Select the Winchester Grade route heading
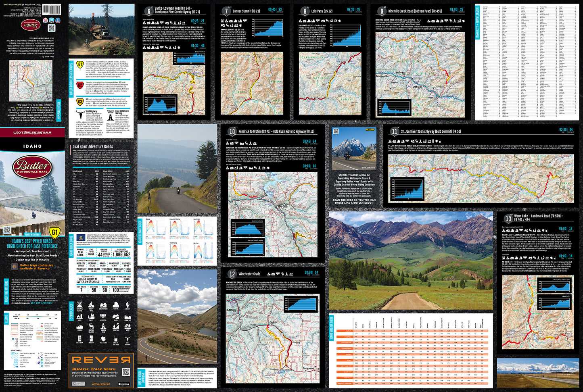This screenshot has width=583, height=392. coord(249,274)
